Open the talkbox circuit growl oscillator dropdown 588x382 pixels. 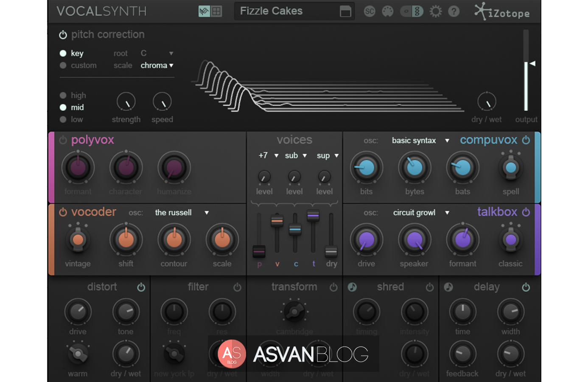[421, 213]
